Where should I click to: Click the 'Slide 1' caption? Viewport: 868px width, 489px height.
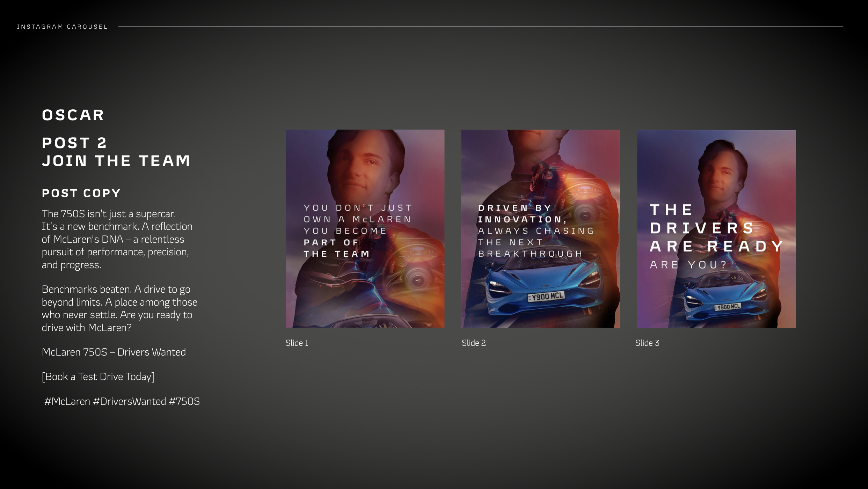(x=297, y=343)
